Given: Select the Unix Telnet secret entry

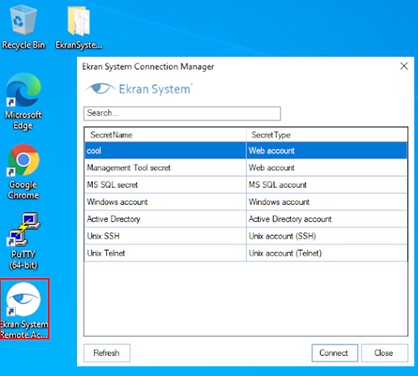Looking at the screenshot, I should click(246, 253).
